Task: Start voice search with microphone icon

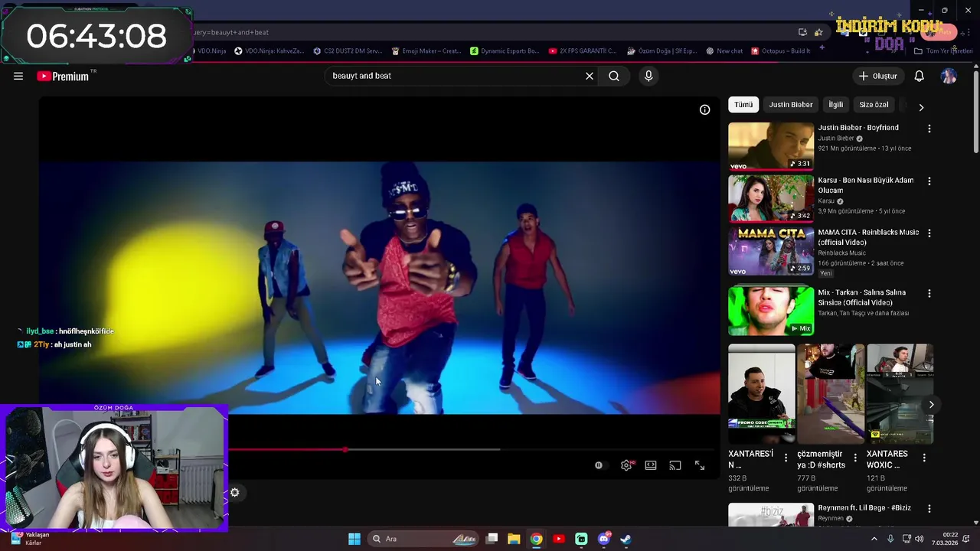Action: click(x=648, y=76)
